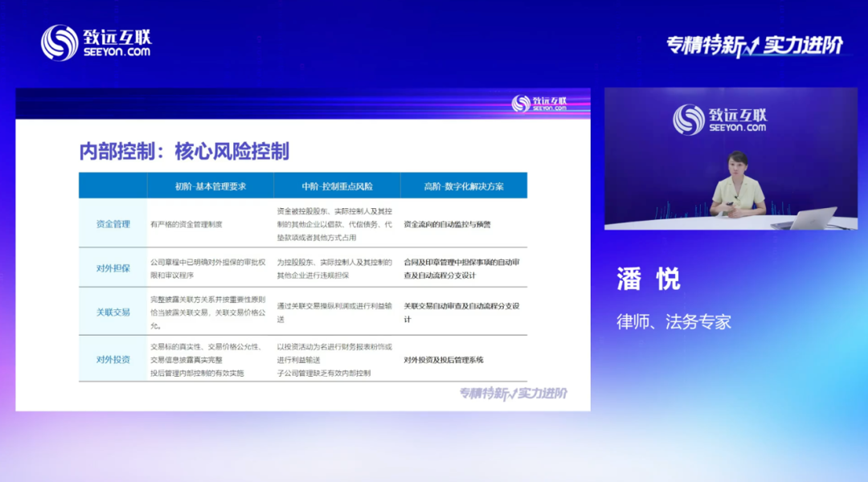Select the speaker video thumbnail

[x=730, y=158]
